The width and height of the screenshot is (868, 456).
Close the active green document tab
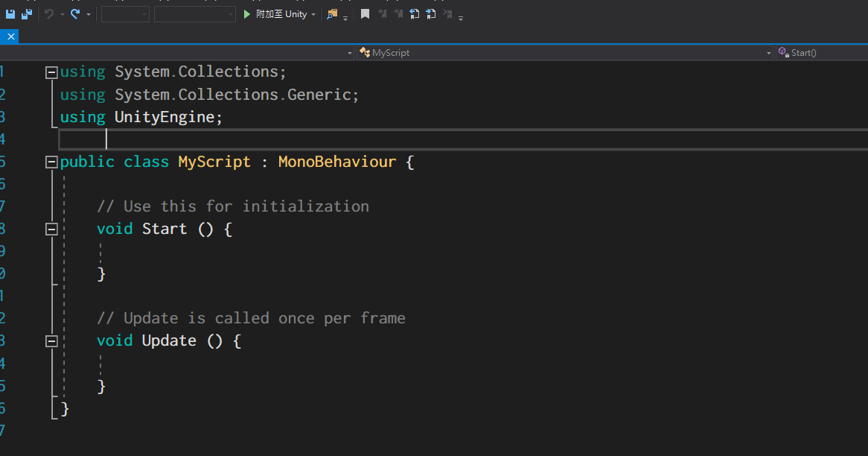(10, 36)
